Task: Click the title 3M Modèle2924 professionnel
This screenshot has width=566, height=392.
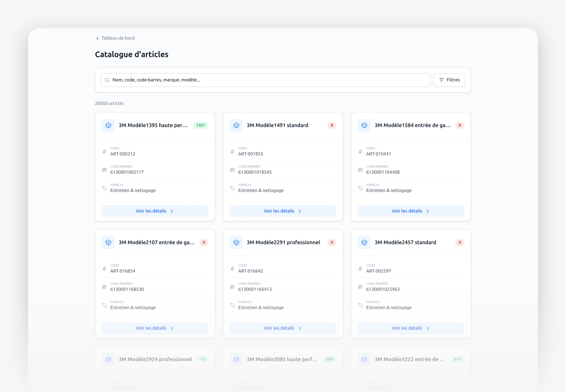Action: coord(155,360)
